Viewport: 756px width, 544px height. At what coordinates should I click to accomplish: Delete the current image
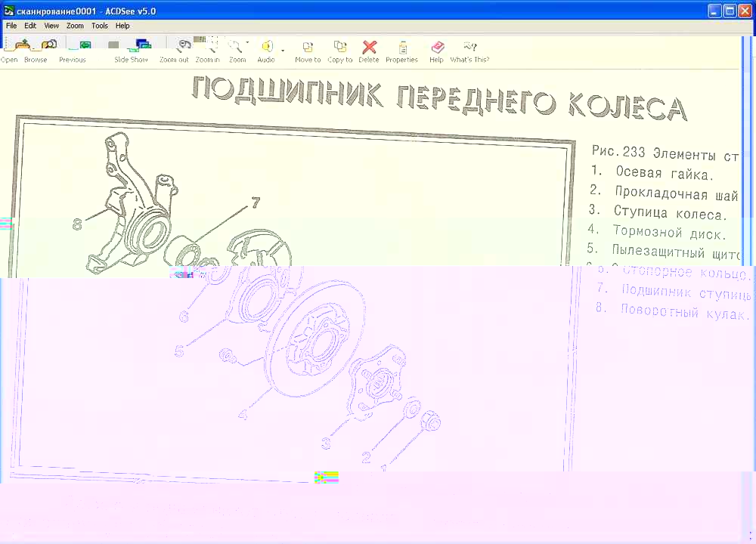[x=369, y=51]
